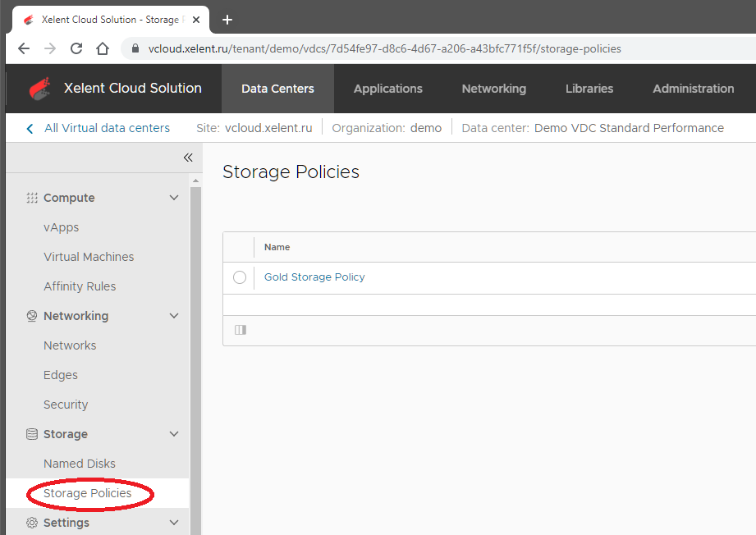Click the sidebar scrollbar up arrow
The image size is (756, 535).
coord(195,181)
